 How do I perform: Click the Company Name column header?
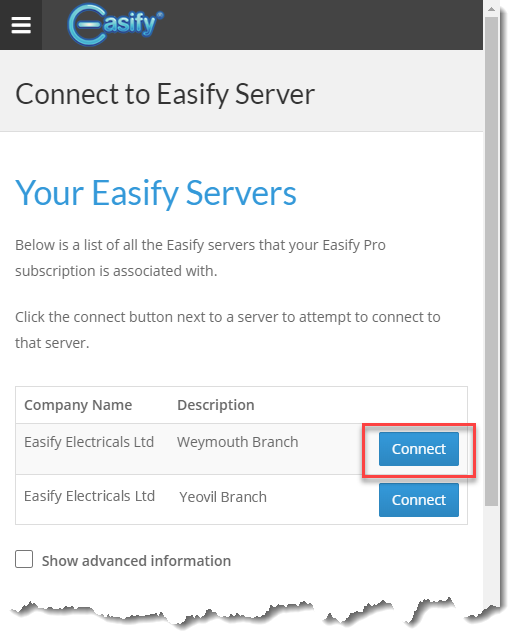78,405
